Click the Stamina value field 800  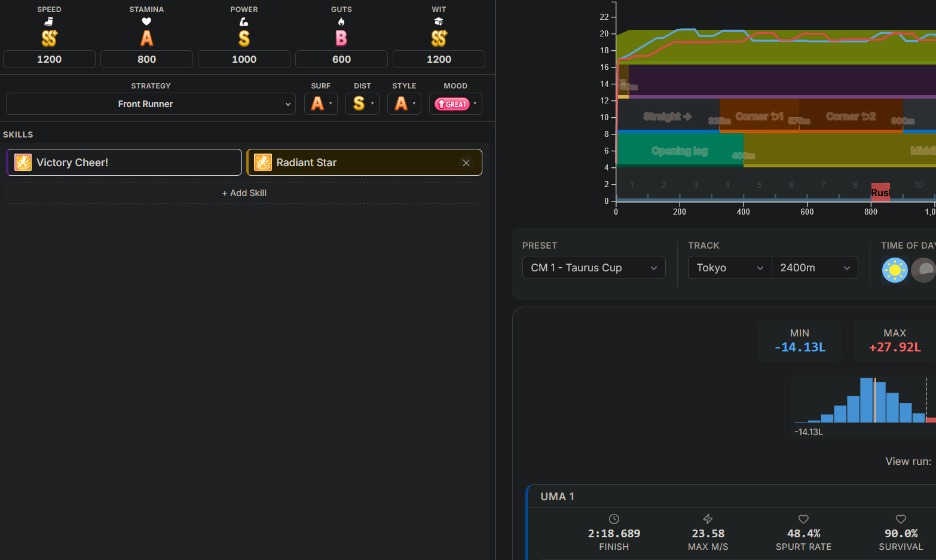tap(146, 59)
